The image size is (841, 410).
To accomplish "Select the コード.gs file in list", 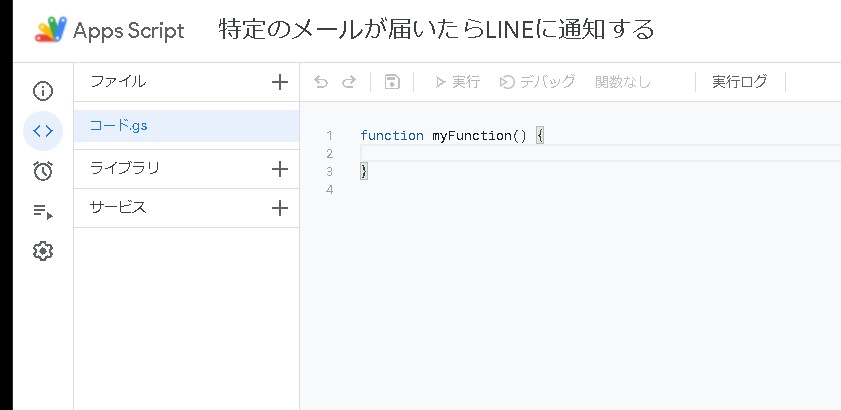I will coord(120,126).
